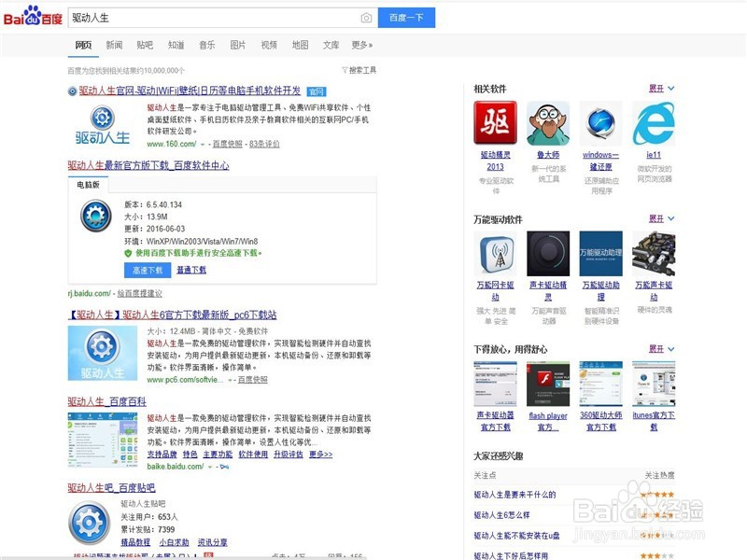The width and height of the screenshot is (747, 560).
Task: Open the 更多» menu
Action: (x=362, y=45)
